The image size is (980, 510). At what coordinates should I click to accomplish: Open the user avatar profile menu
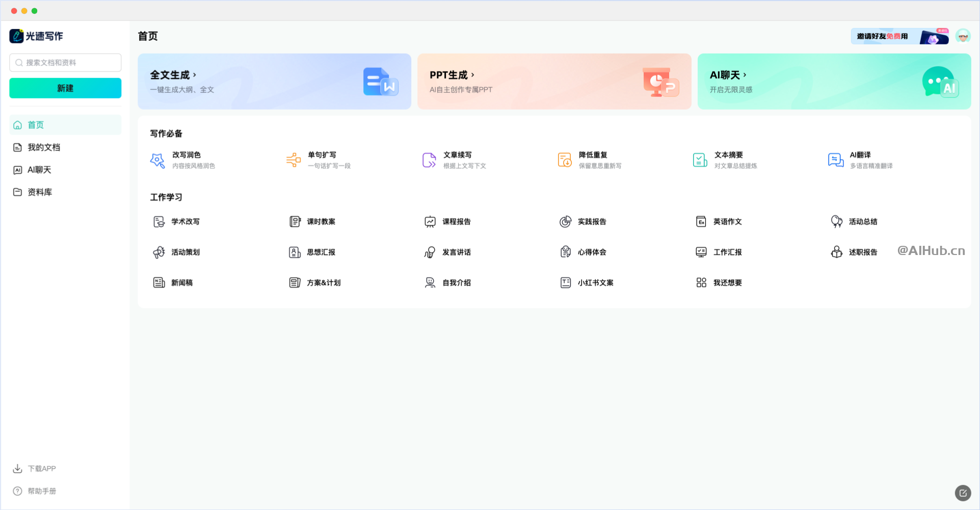[962, 36]
